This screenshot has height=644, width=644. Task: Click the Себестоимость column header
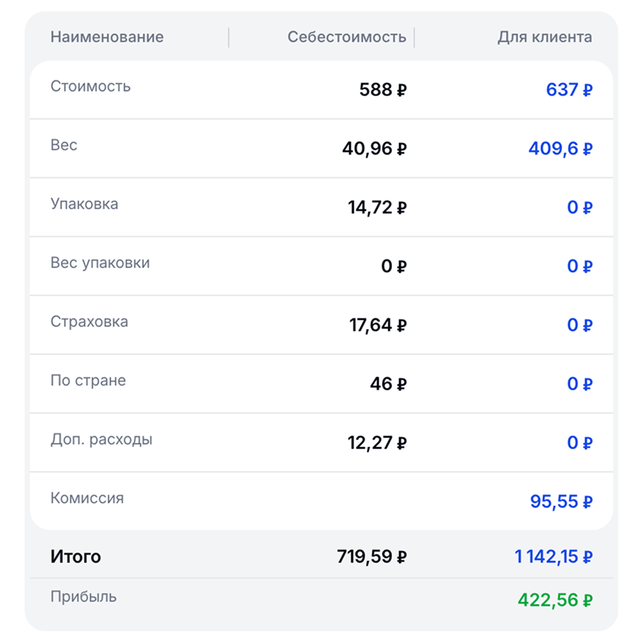pyautogui.click(x=346, y=37)
